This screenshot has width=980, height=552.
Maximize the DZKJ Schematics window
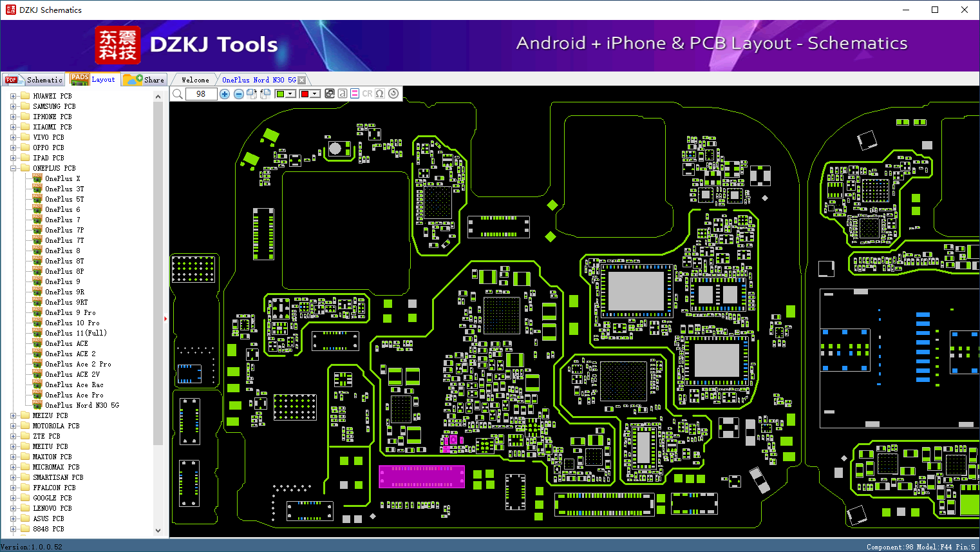point(935,10)
